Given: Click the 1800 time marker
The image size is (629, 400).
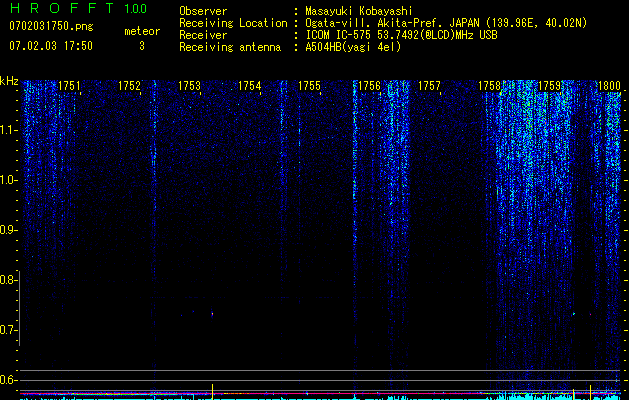Looking at the screenshot, I should pyautogui.click(x=609, y=86).
